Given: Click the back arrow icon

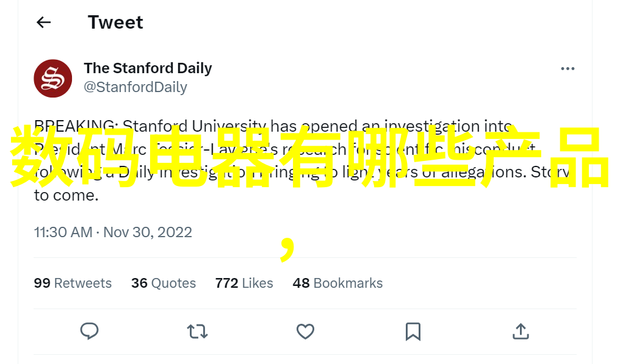Looking at the screenshot, I should [43, 23].
